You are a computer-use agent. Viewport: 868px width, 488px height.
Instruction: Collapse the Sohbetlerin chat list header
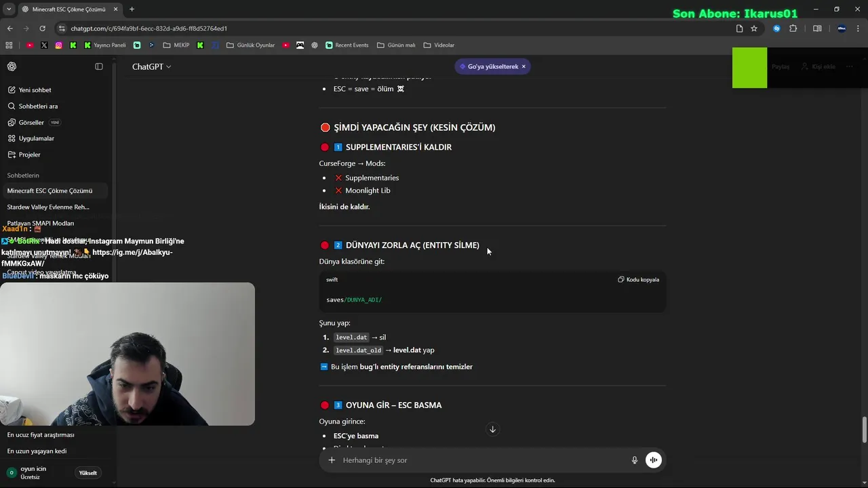tap(23, 176)
